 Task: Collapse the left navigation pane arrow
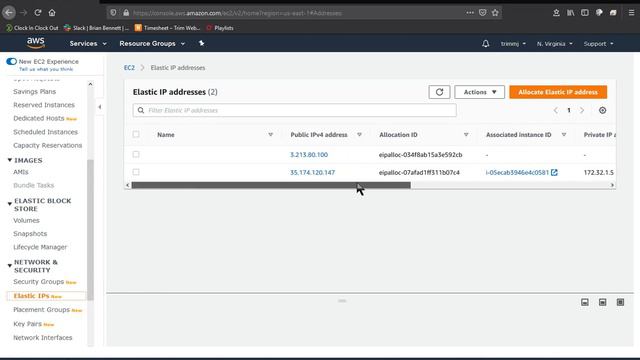[100, 107]
